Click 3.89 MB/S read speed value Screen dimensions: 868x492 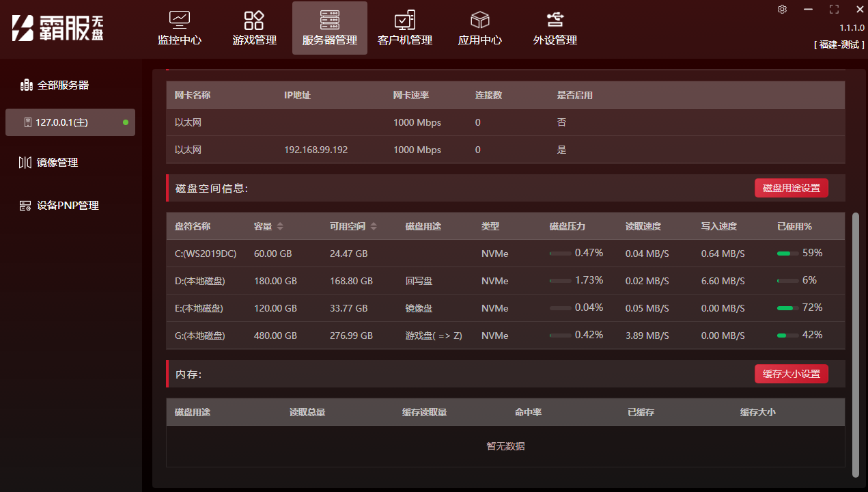point(647,336)
